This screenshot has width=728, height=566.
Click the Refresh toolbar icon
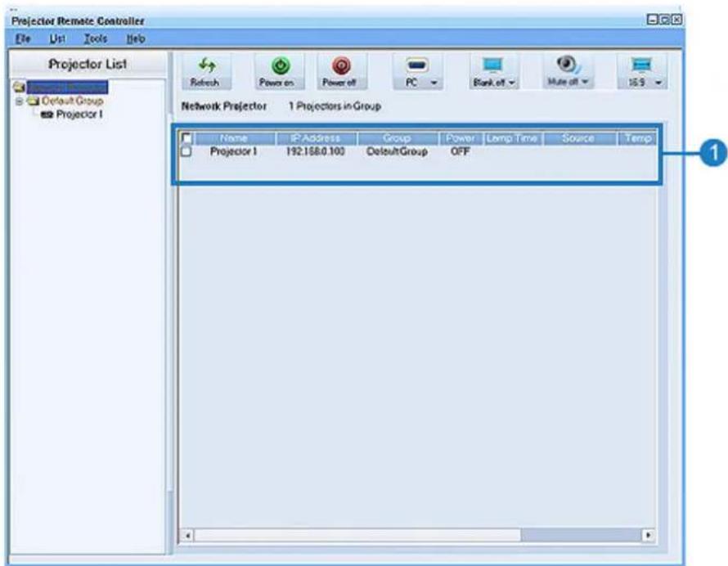click(206, 65)
